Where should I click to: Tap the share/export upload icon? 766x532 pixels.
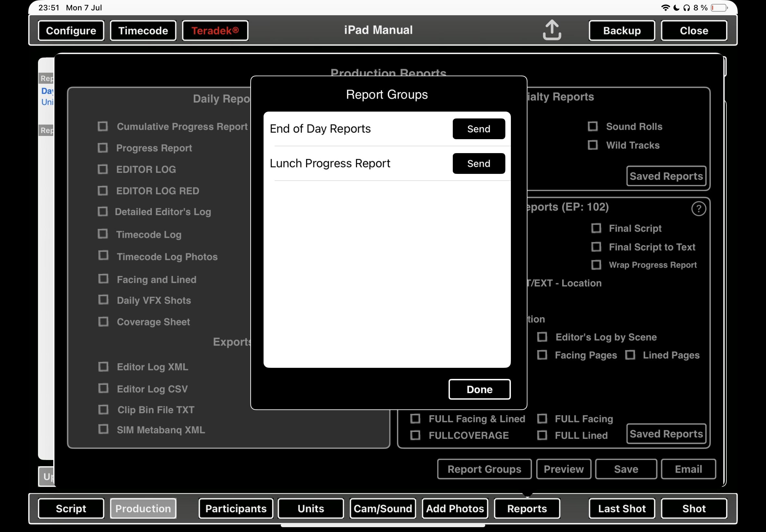click(x=551, y=30)
